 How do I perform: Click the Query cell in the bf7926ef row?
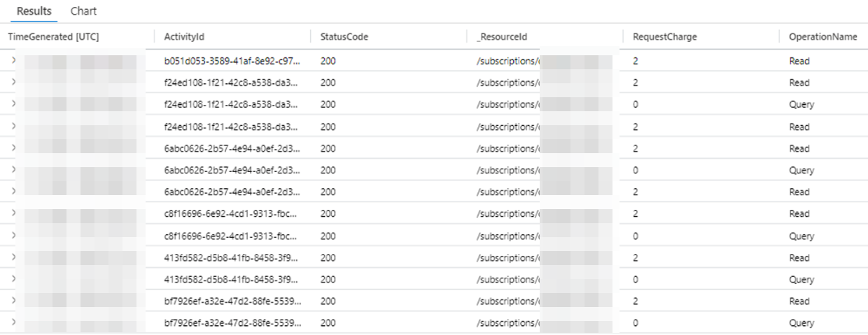click(x=801, y=323)
